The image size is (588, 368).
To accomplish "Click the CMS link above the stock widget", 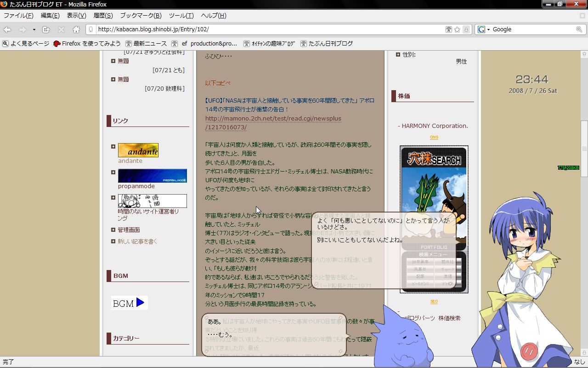I will (434, 138).
